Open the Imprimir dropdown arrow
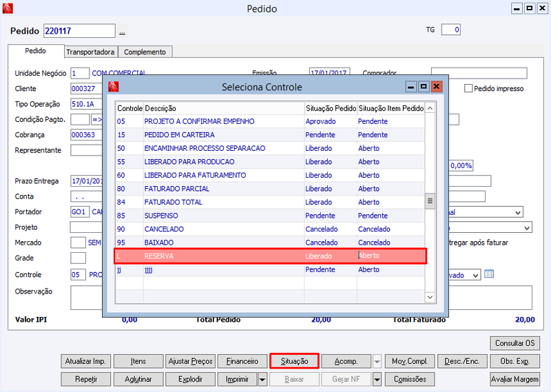Viewport: 551px width, 392px height. [262, 380]
